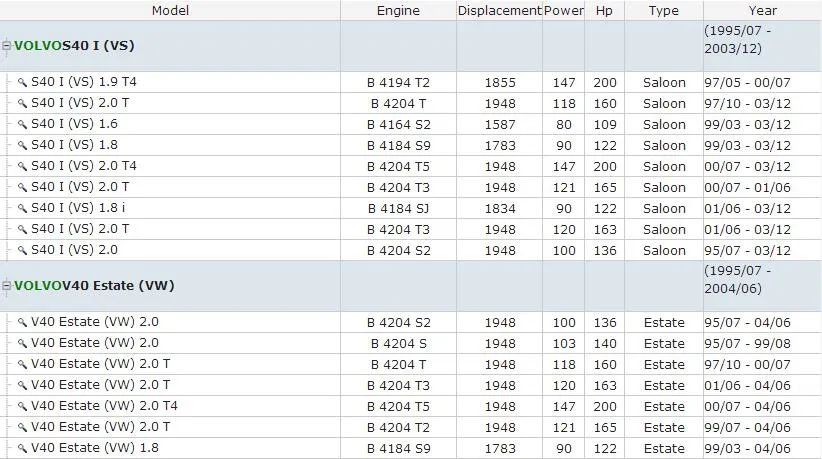The image size is (822, 459).
Task: Click magnifier icon of V40 Estate 2.0 140 Hp row
Action: [x=22, y=343]
